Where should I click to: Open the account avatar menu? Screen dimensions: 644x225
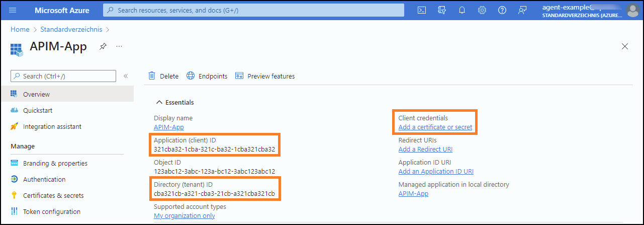633,10
